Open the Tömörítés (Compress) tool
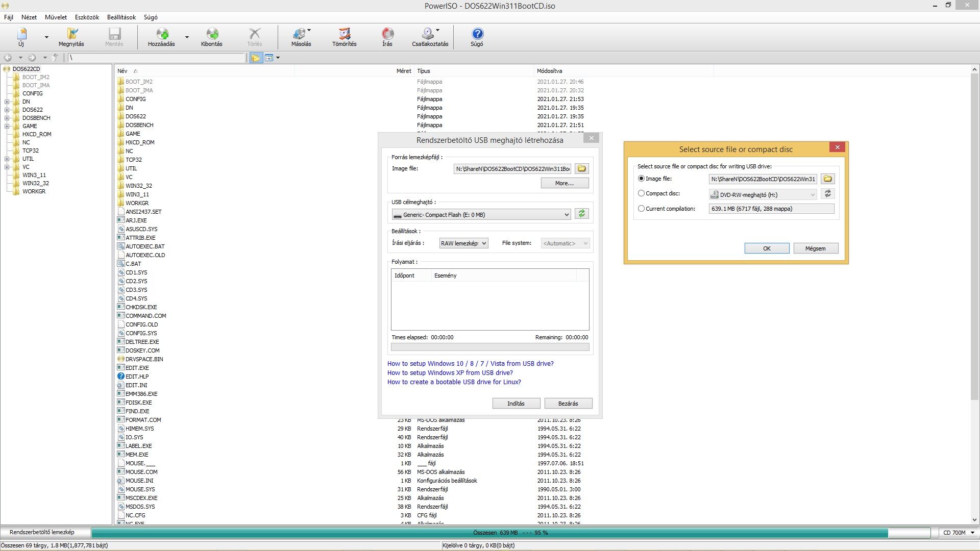This screenshot has width=980, height=551. [x=345, y=34]
